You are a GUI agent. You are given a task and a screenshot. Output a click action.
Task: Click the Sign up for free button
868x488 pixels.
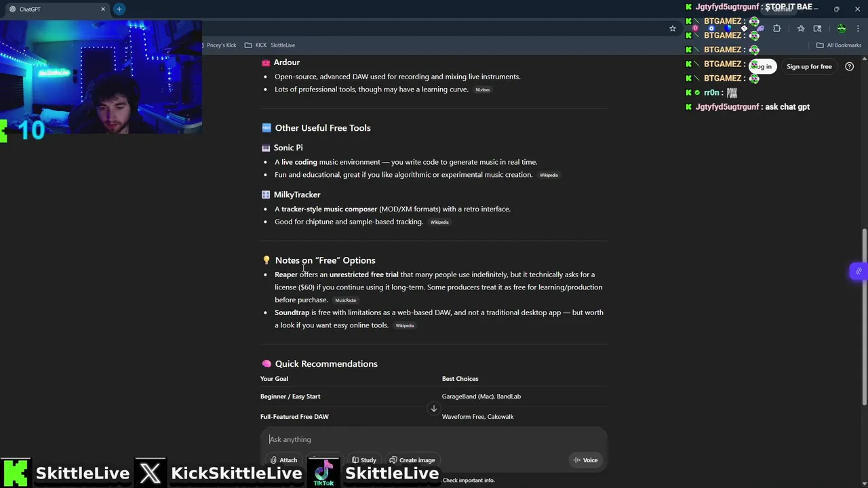pos(809,66)
